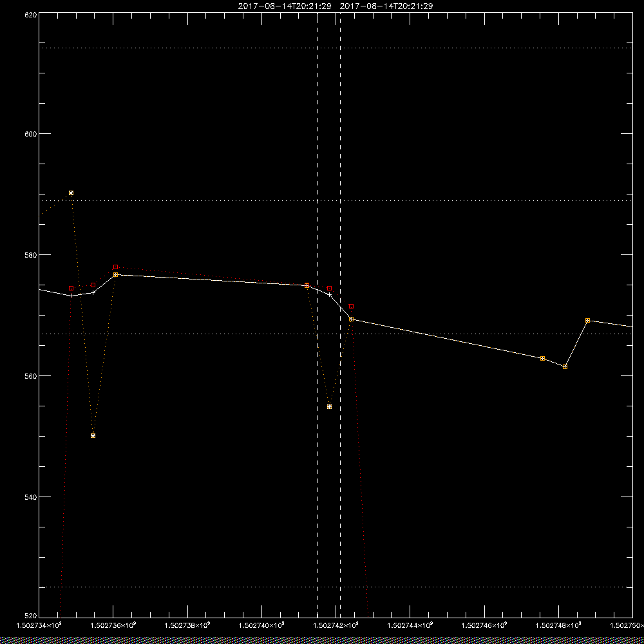Click the y-axis label 520
The image size is (644, 644).
(x=31, y=615)
